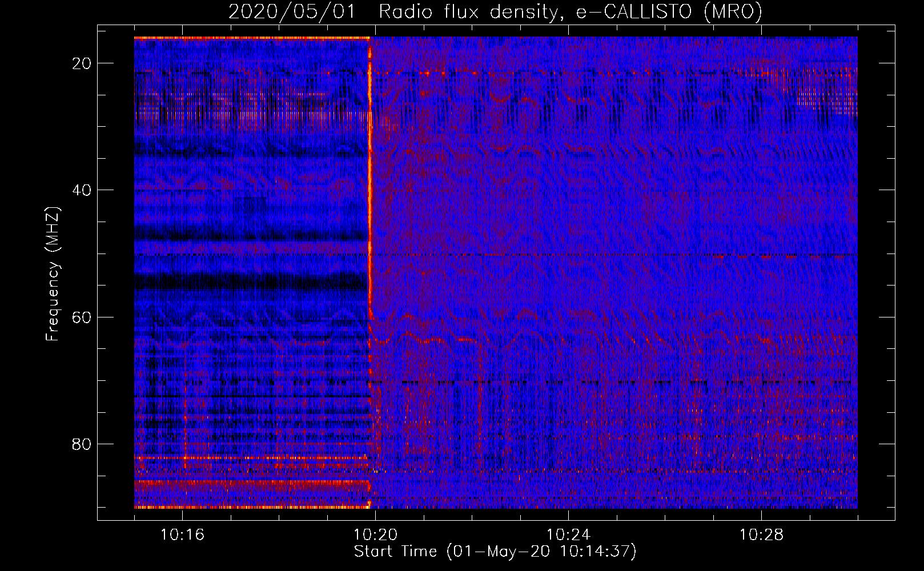Click the 'Frequency (MHZ)' axis label

53,274
